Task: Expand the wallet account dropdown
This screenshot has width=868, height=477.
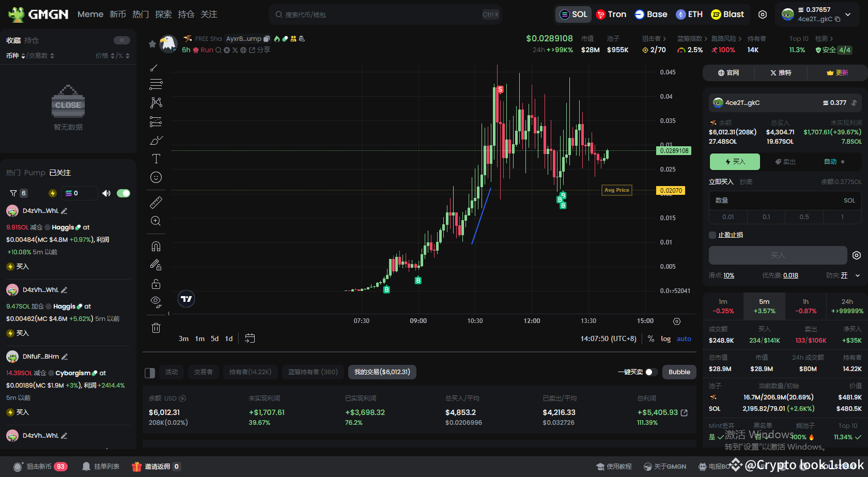Action: 848,14
